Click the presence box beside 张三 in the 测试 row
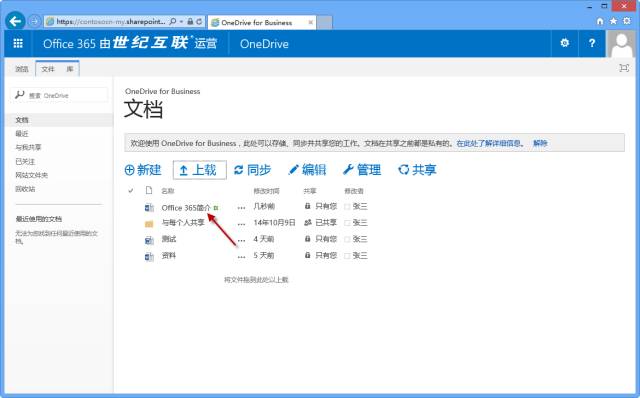 point(347,239)
